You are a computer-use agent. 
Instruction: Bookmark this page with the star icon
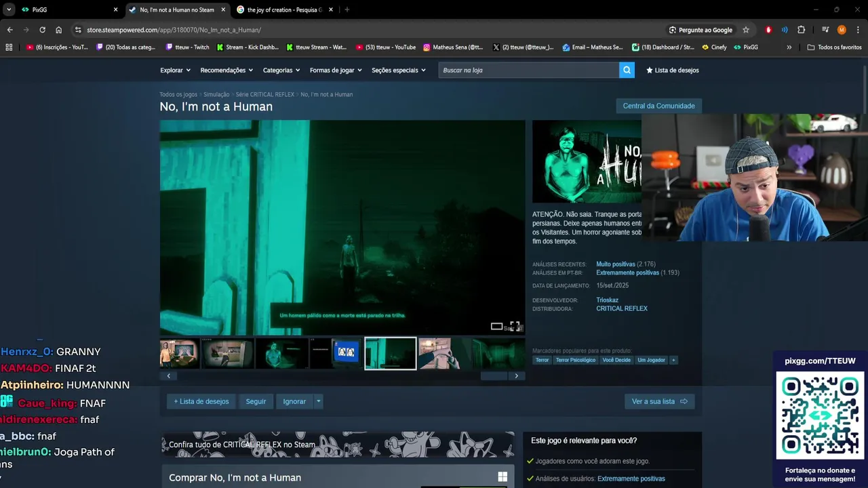coord(746,30)
